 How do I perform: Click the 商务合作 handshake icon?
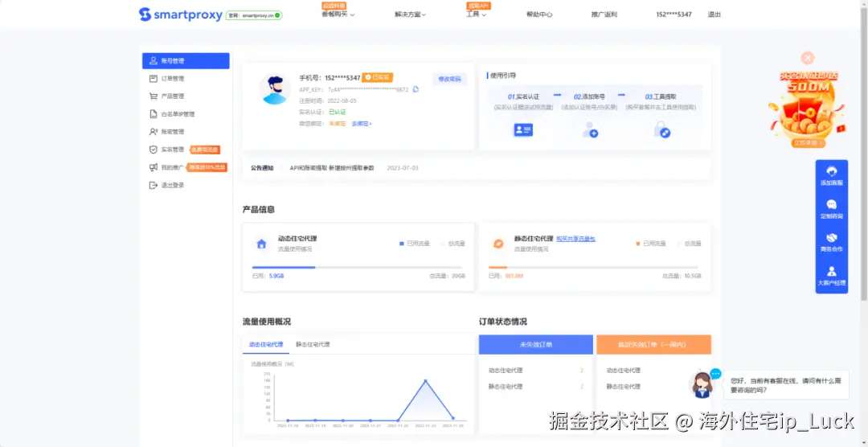[x=832, y=238]
